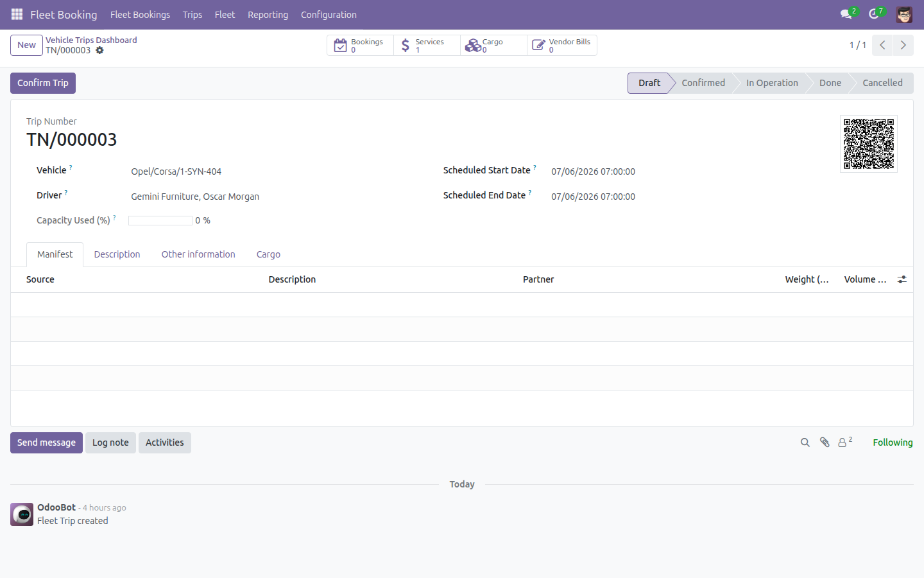Open the conversations chat icon
924x578 pixels.
pyautogui.click(x=846, y=14)
